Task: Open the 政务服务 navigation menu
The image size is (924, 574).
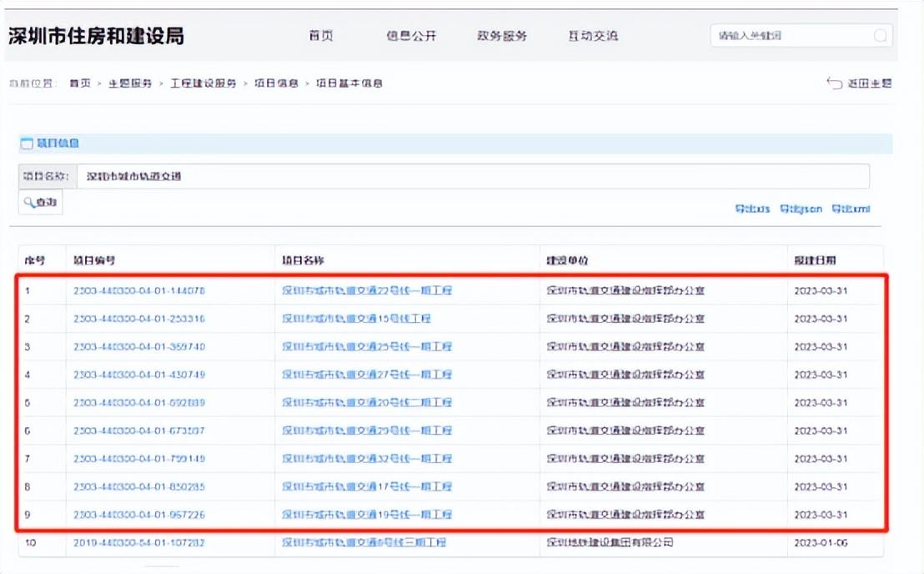Action: pyautogui.click(x=502, y=36)
